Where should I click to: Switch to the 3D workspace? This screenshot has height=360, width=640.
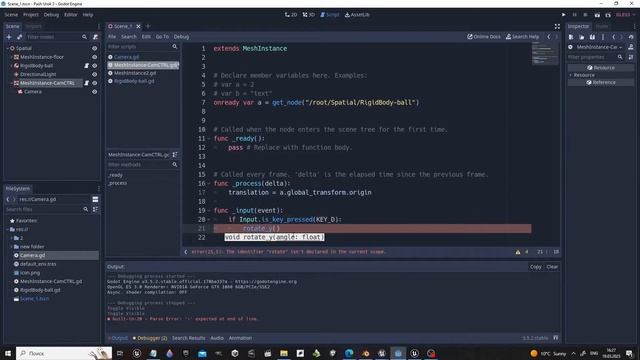pos(309,15)
